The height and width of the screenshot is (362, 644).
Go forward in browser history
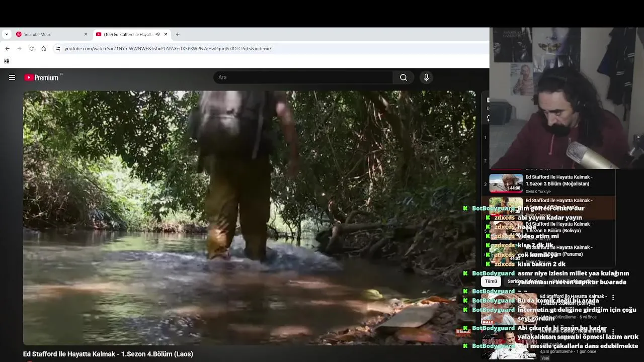click(x=20, y=49)
